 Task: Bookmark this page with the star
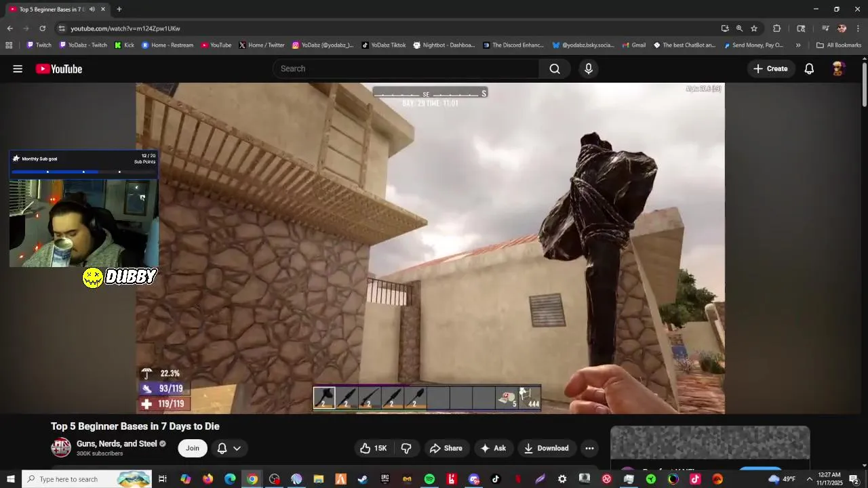coord(754,28)
